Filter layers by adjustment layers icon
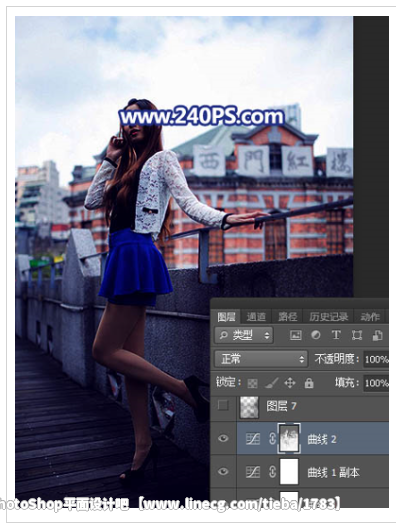The image size is (396, 523). 315,335
